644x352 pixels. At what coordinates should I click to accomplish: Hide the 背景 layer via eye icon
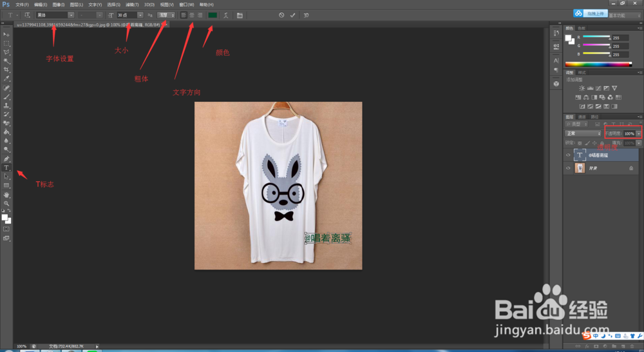pyautogui.click(x=569, y=168)
